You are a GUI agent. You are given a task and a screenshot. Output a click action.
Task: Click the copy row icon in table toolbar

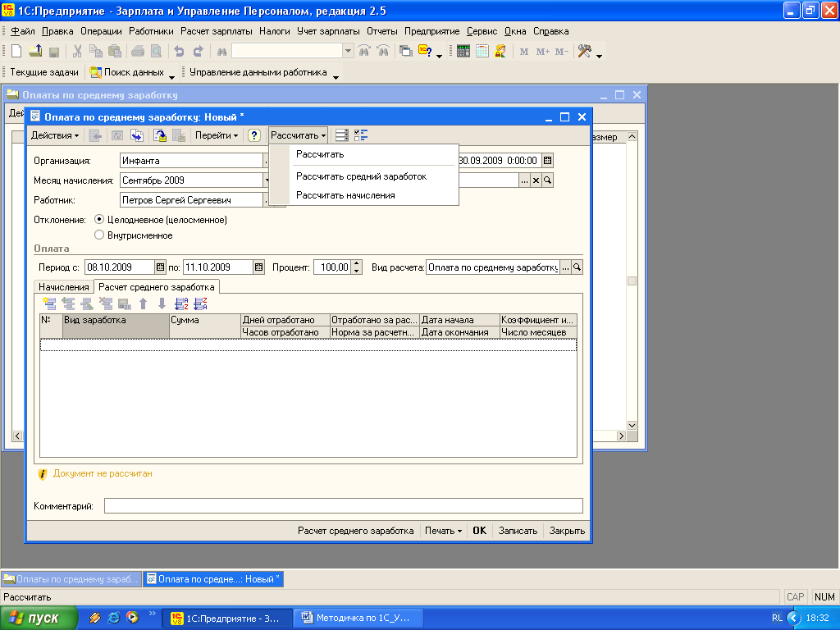point(68,304)
